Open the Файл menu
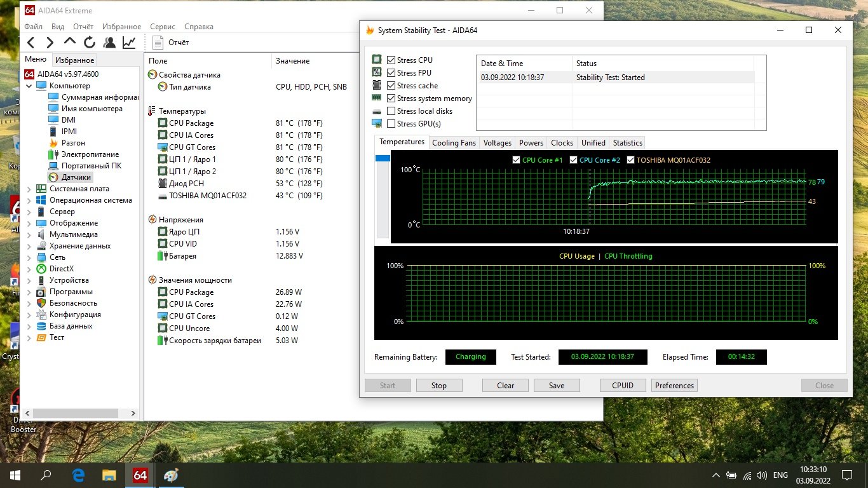The image size is (868, 488). click(34, 27)
